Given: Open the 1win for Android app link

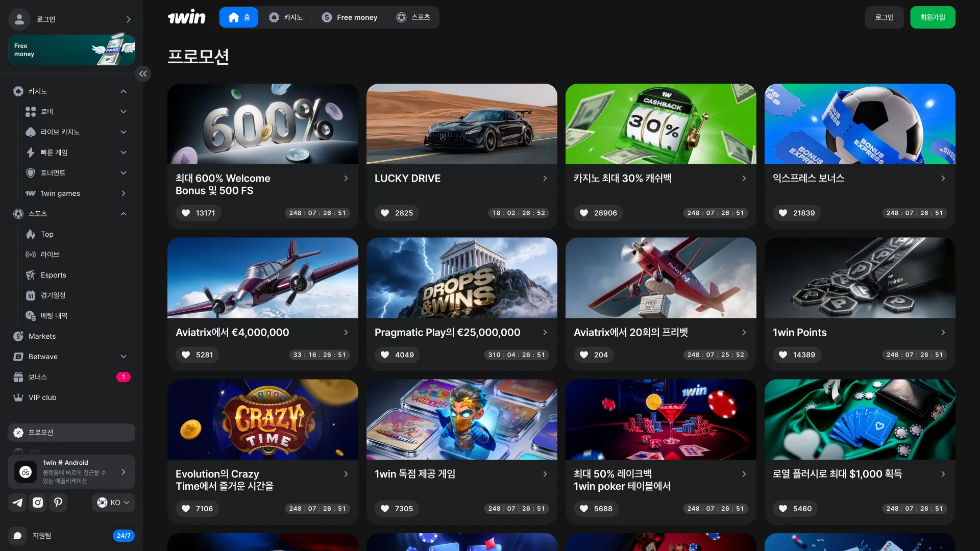Looking at the screenshot, I should click(x=71, y=472).
